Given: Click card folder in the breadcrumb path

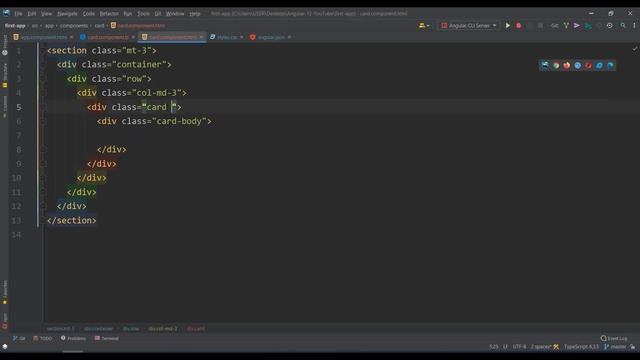Looking at the screenshot, I should (100, 25).
